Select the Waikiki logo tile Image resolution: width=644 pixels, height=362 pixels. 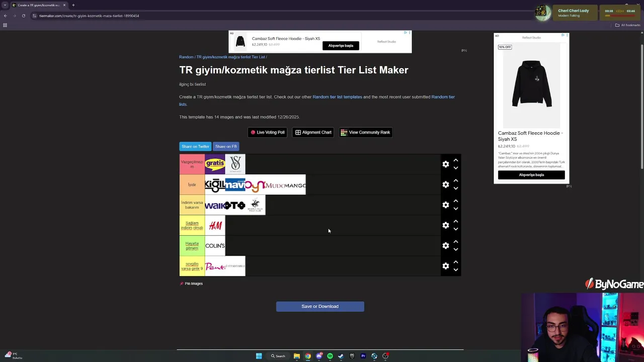215,205
